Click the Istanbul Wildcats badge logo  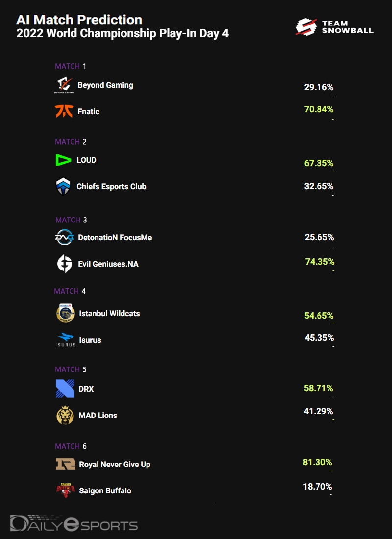coord(65,314)
